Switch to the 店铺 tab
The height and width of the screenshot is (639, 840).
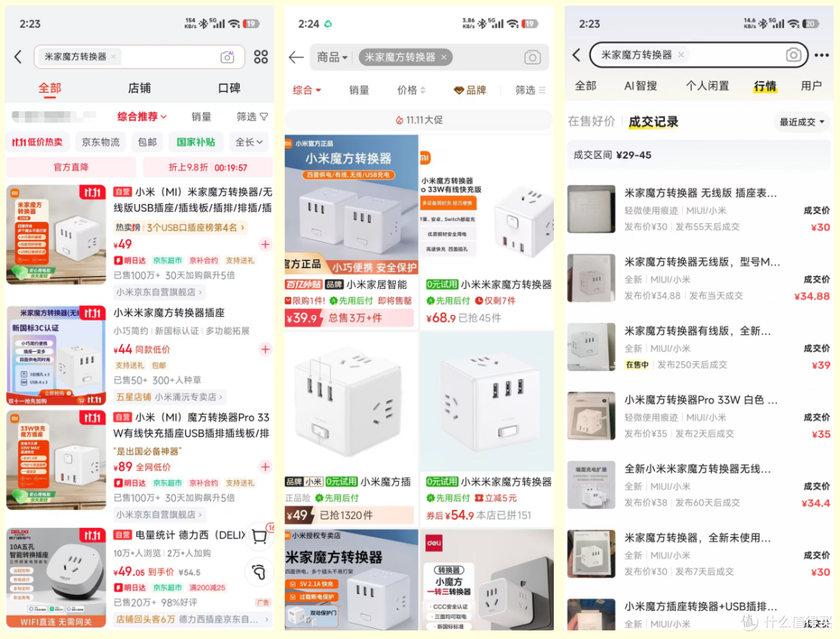coord(139,88)
